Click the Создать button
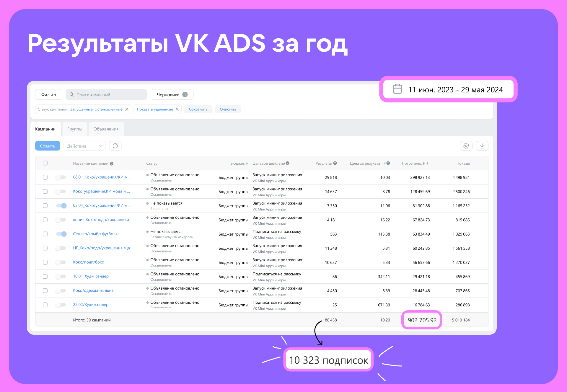The image size is (567, 392). pyautogui.click(x=48, y=146)
